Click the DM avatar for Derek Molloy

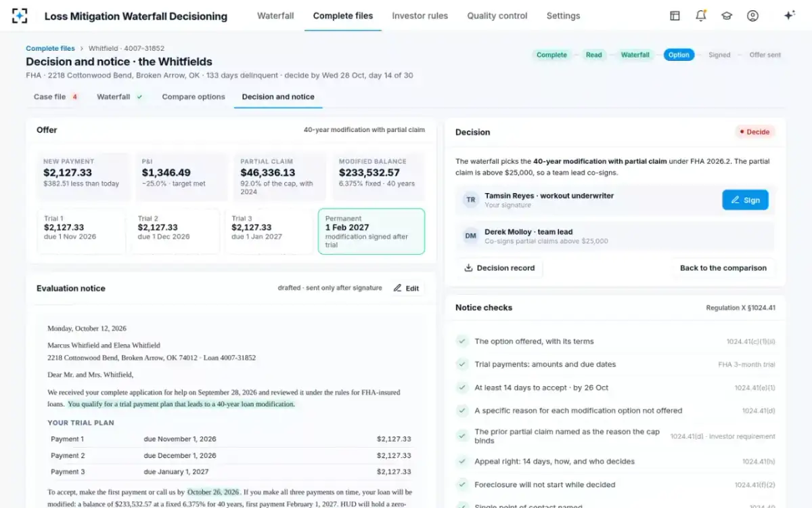click(x=471, y=236)
